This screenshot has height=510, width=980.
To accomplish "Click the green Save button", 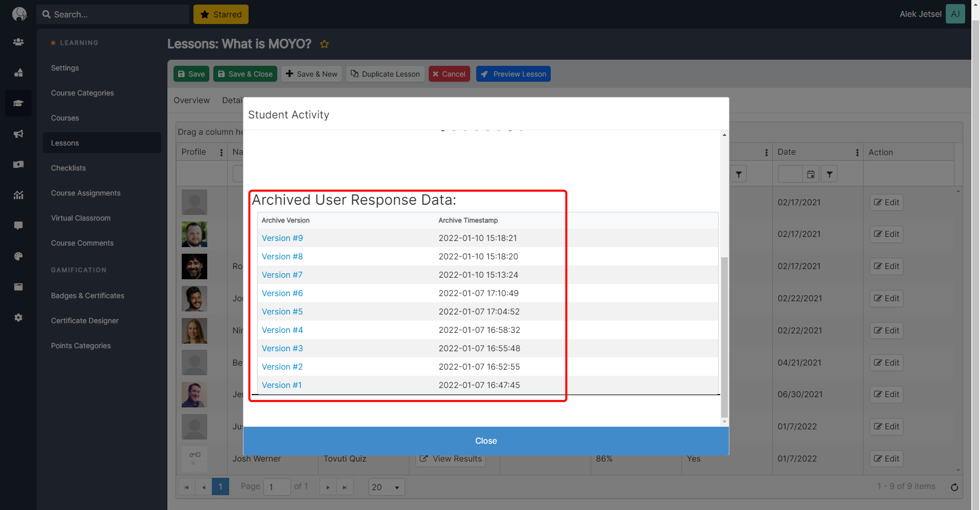I will point(191,74).
